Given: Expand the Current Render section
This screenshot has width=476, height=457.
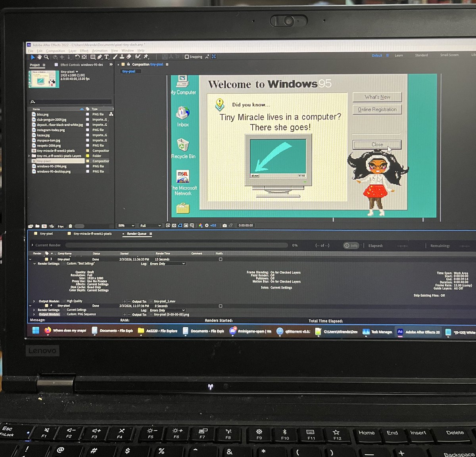Looking at the screenshot, I should [32, 245].
